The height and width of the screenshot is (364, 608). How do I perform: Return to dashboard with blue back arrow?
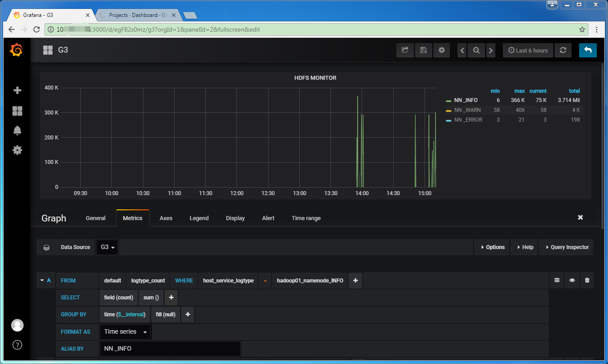(588, 50)
